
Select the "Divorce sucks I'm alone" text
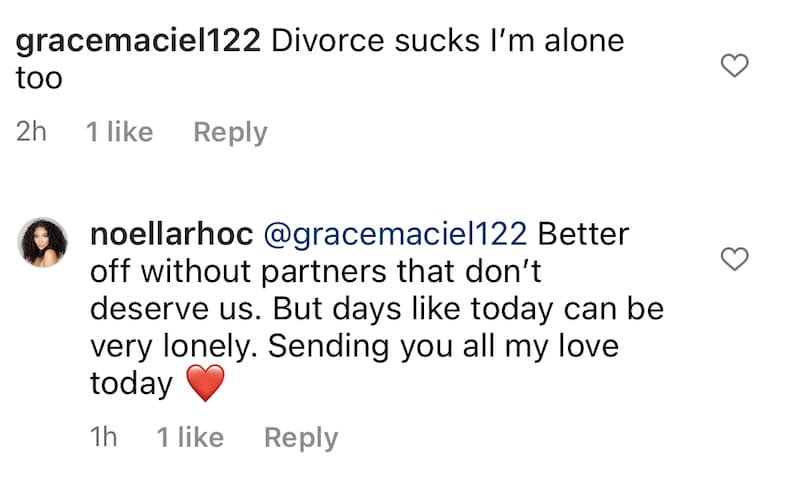pyautogui.click(x=447, y=41)
